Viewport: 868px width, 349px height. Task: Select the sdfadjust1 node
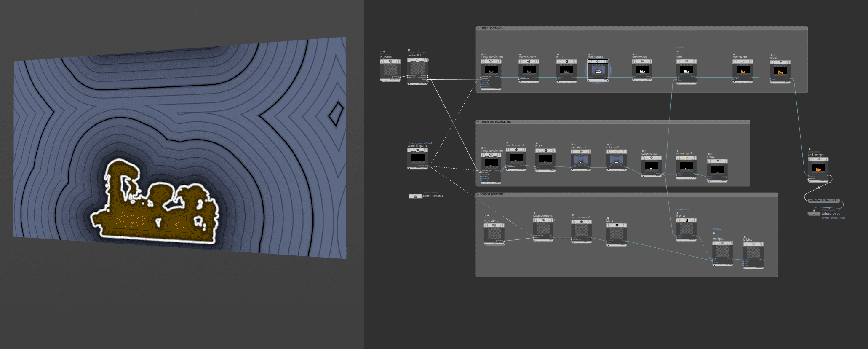pyautogui.click(x=617, y=160)
